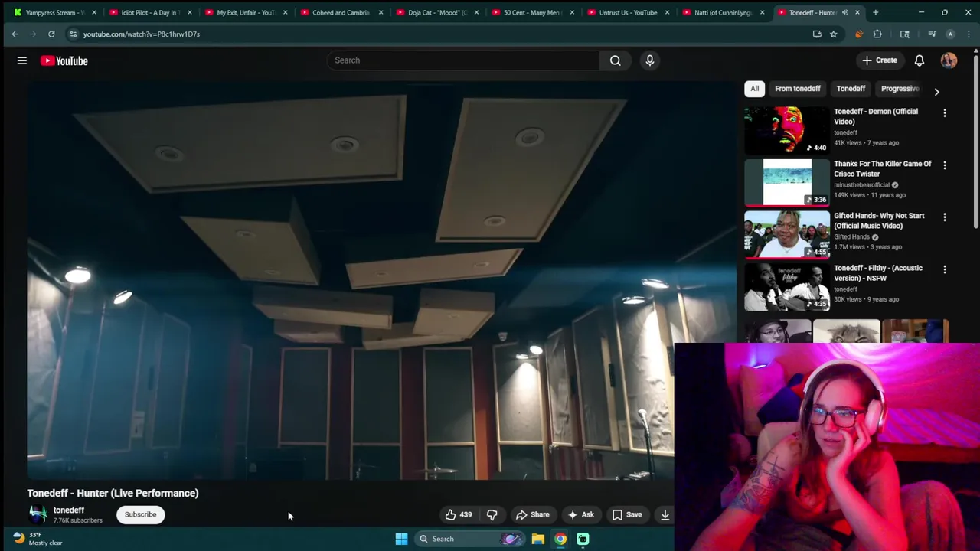Reload the current page

pyautogui.click(x=51, y=34)
